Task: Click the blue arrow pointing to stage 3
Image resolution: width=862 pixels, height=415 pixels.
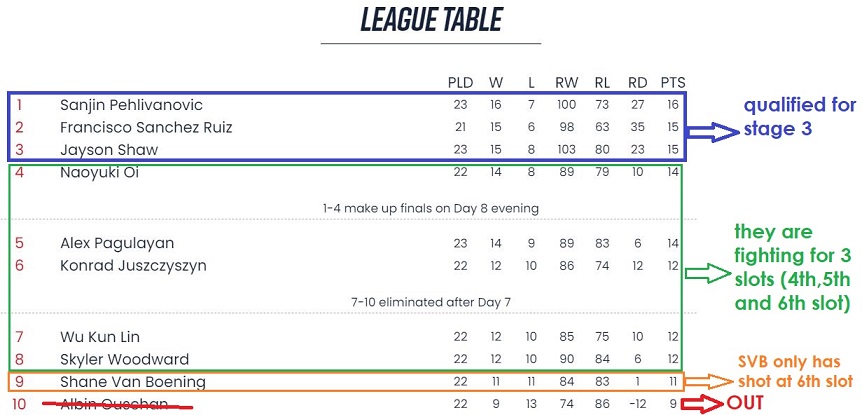Action: (711, 132)
